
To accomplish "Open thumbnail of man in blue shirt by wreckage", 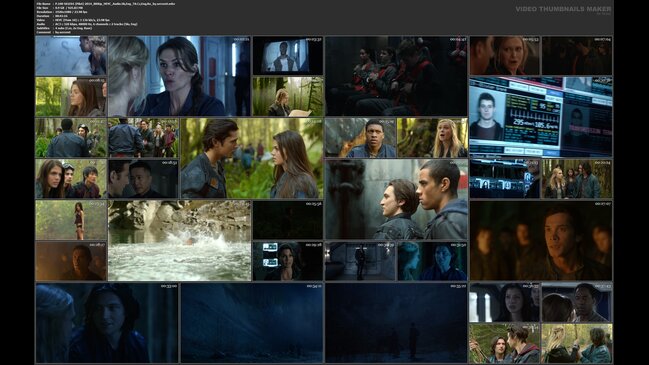I will (x=360, y=137).
